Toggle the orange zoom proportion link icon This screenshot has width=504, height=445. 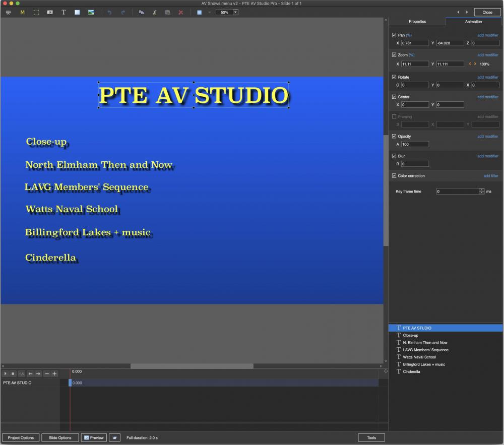click(473, 64)
